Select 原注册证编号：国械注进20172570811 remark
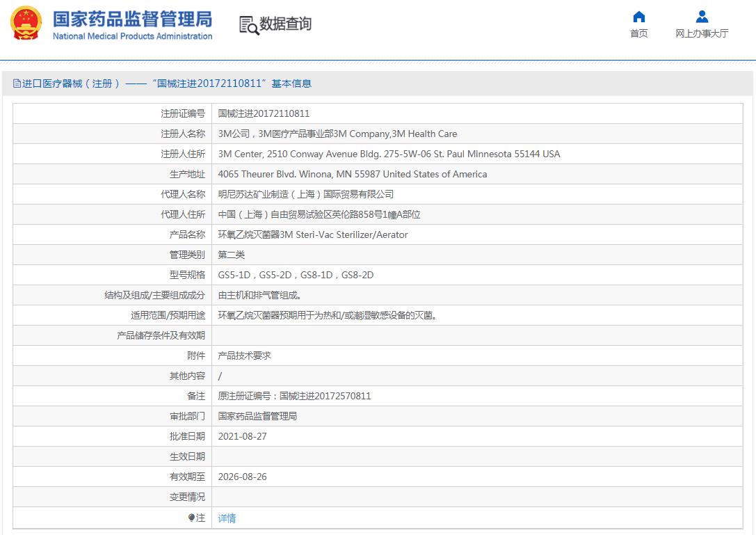The height and width of the screenshot is (535, 756). point(295,396)
